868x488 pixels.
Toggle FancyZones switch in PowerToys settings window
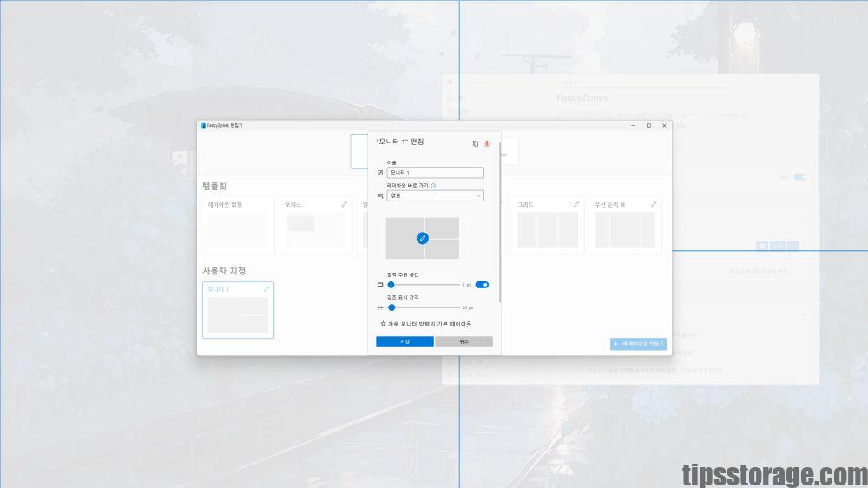pyautogui.click(x=800, y=176)
